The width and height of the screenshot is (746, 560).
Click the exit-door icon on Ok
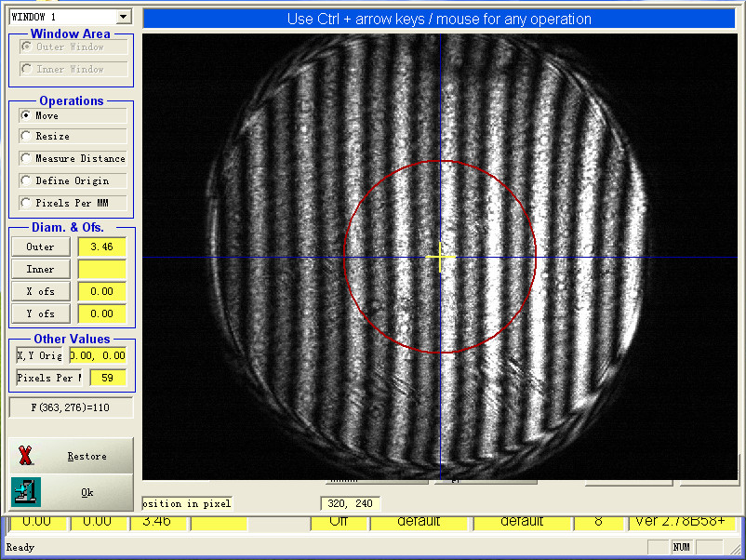click(26, 492)
